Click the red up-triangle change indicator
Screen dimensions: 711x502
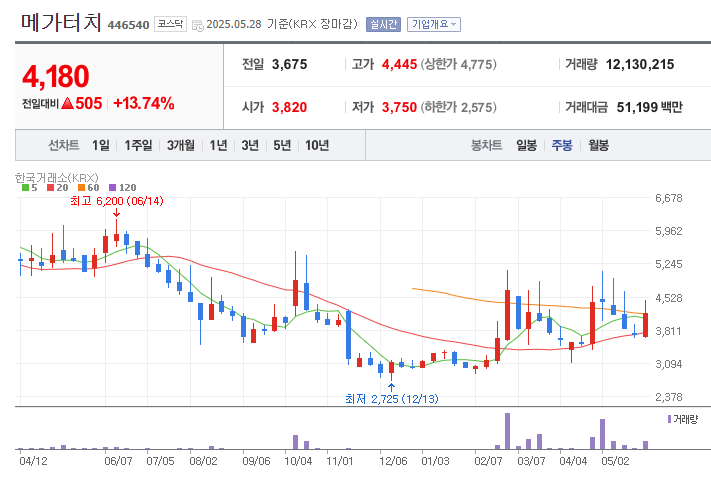pyautogui.click(x=67, y=103)
